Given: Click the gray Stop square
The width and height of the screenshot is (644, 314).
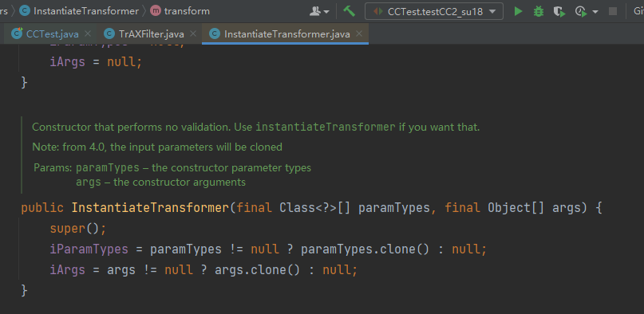Looking at the screenshot, I should tap(613, 11).
